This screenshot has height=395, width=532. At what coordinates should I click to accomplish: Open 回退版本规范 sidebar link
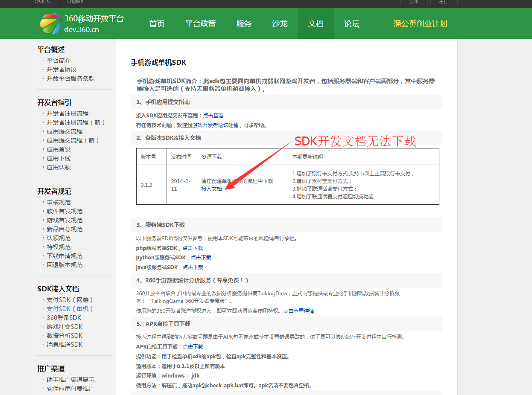point(65,265)
